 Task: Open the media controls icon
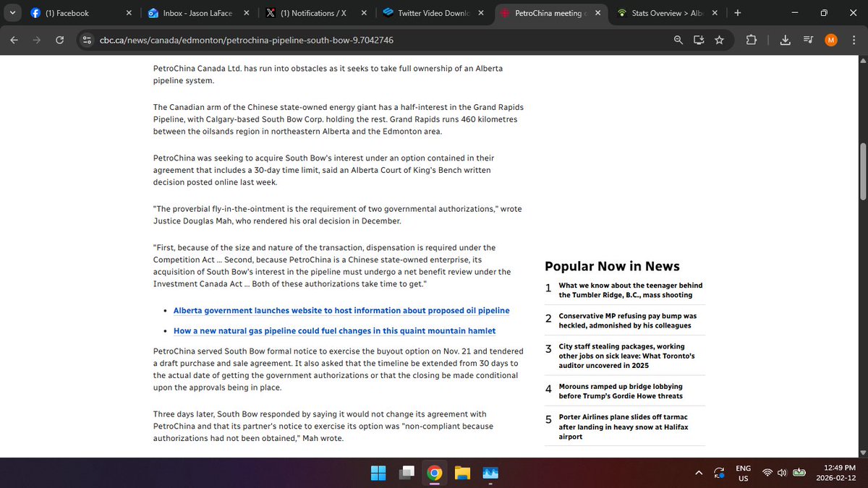pos(808,40)
